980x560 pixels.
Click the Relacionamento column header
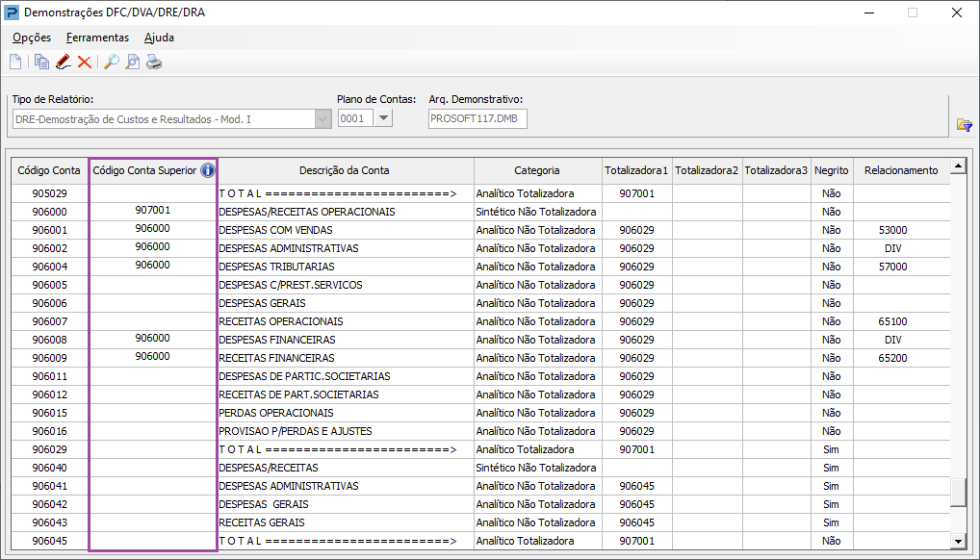coord(901,170)
